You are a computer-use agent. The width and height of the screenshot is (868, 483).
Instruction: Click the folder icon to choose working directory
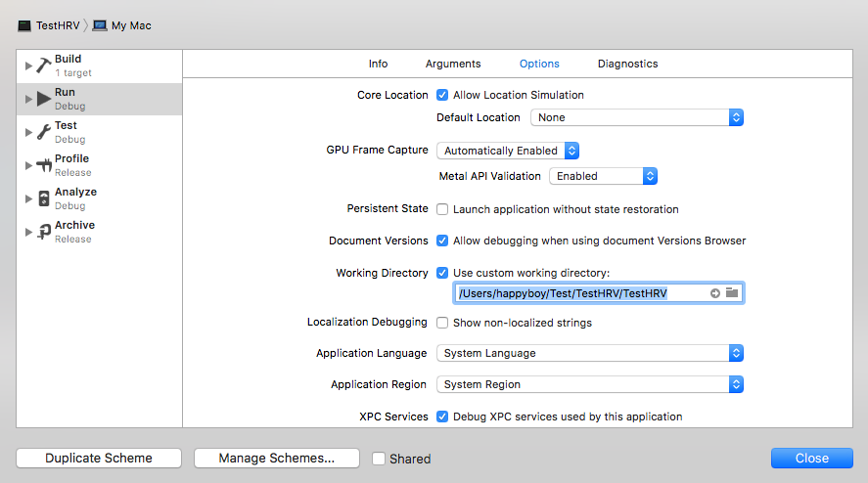pos(732,293)
